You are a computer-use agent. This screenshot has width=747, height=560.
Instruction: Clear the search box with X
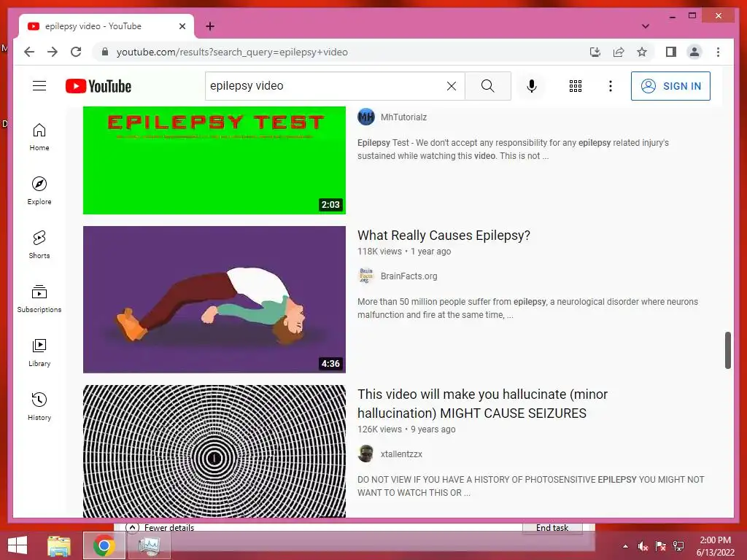[x=451, y=86]
